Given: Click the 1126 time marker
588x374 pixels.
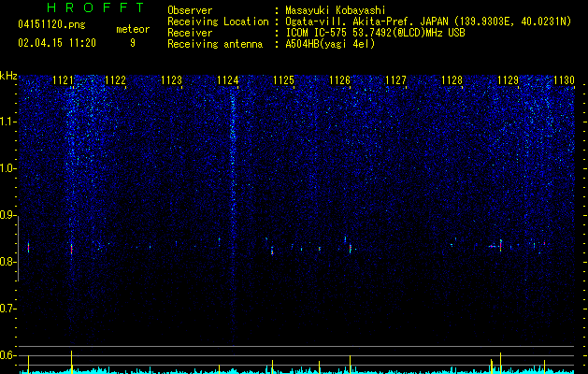Looking at the screenshot, I should tap(339, 80).
